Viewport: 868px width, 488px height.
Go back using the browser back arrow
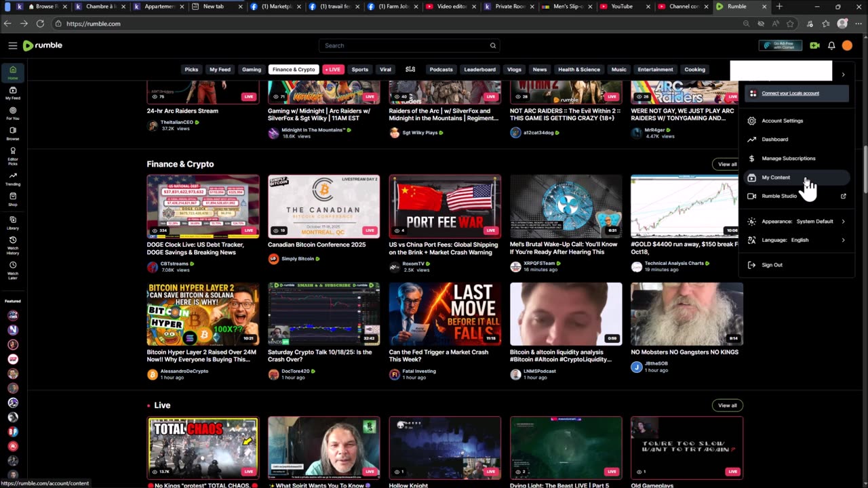[7, 23]
